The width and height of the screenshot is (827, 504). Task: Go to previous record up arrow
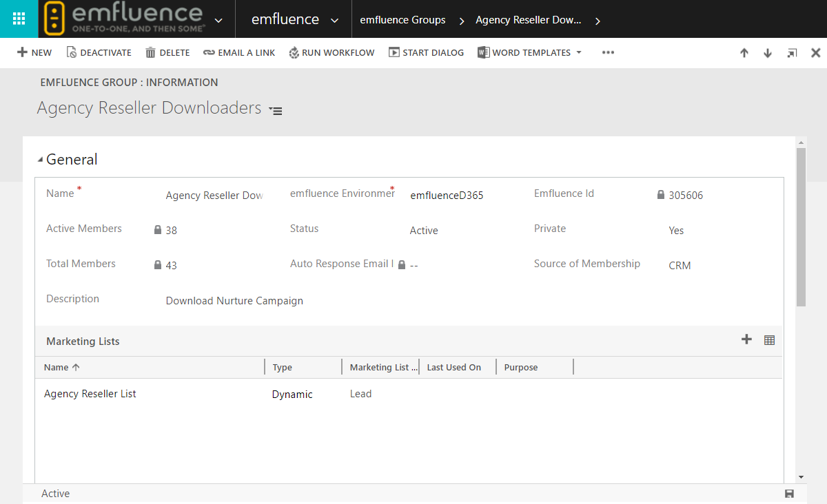tap(744, 53)
